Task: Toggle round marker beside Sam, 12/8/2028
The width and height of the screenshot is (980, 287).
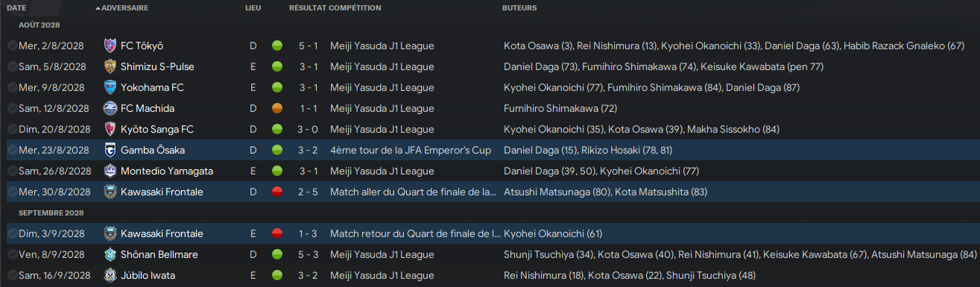Action: point(12,108)
